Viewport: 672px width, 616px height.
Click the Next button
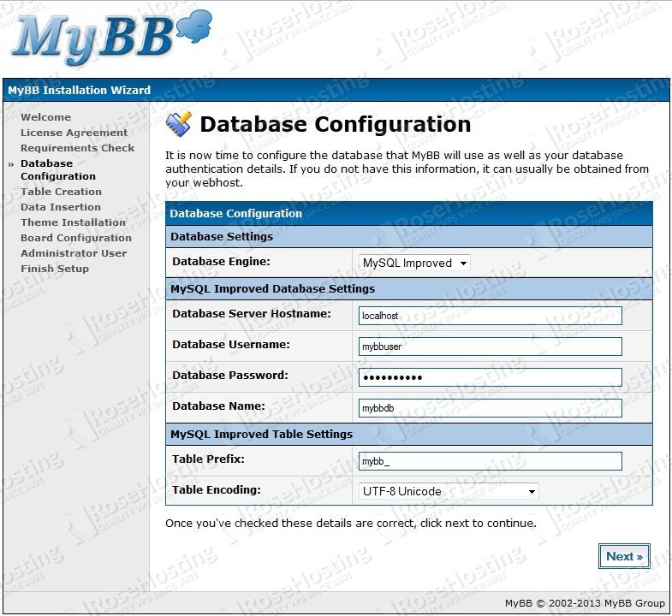[624, 556]
